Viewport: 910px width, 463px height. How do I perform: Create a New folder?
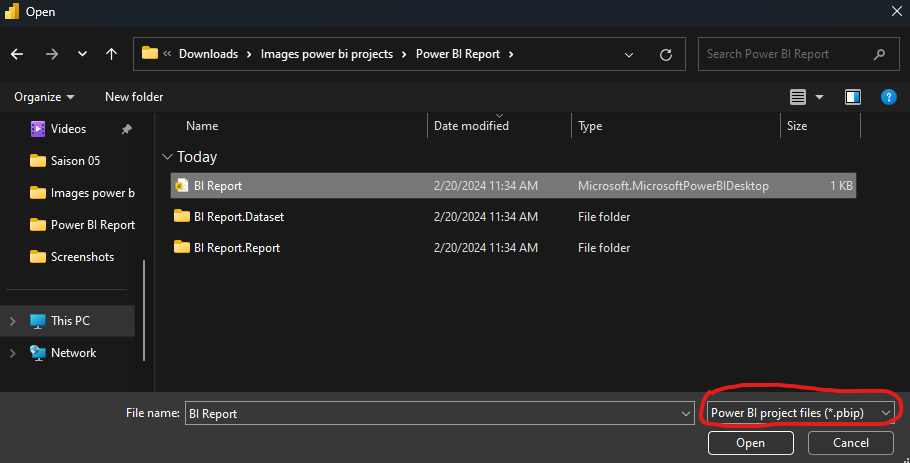[x=134, y=97]
